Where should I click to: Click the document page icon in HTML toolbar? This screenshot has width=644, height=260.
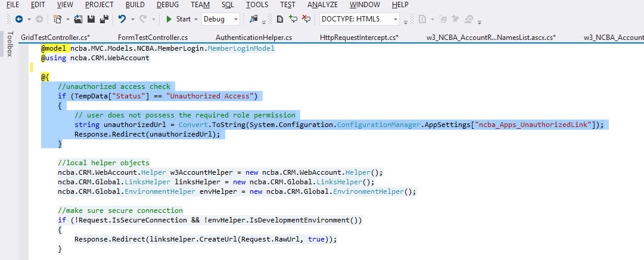click(x=279, y=19)
